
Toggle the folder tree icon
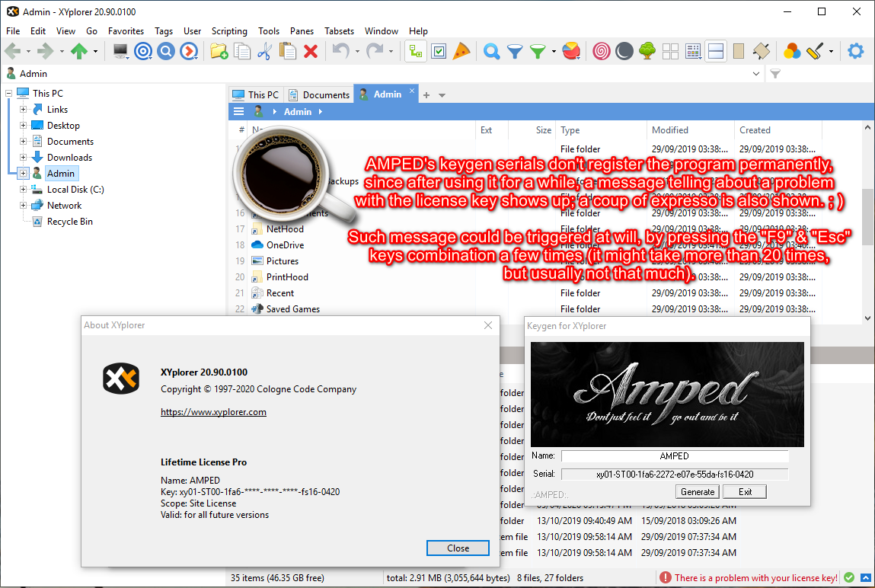click(416, 51)
